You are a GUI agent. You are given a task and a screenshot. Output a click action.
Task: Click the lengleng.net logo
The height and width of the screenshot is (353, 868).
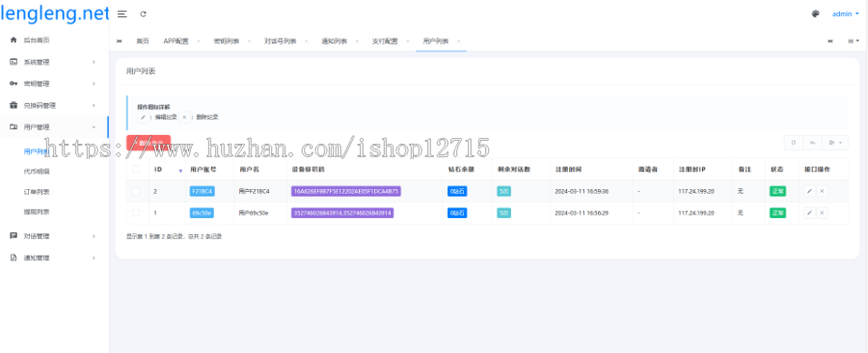(54, 14)
